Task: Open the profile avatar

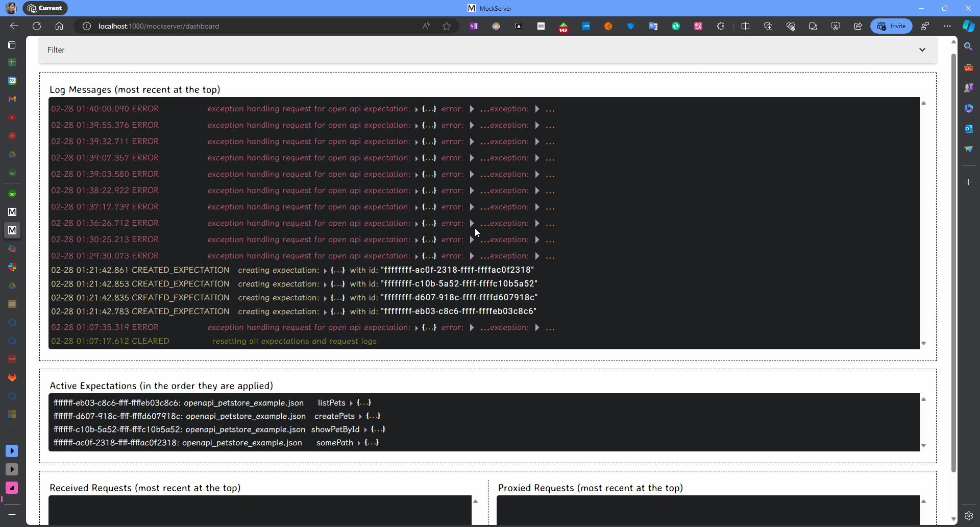Action: pyautogui.click(x=11, y=8)
